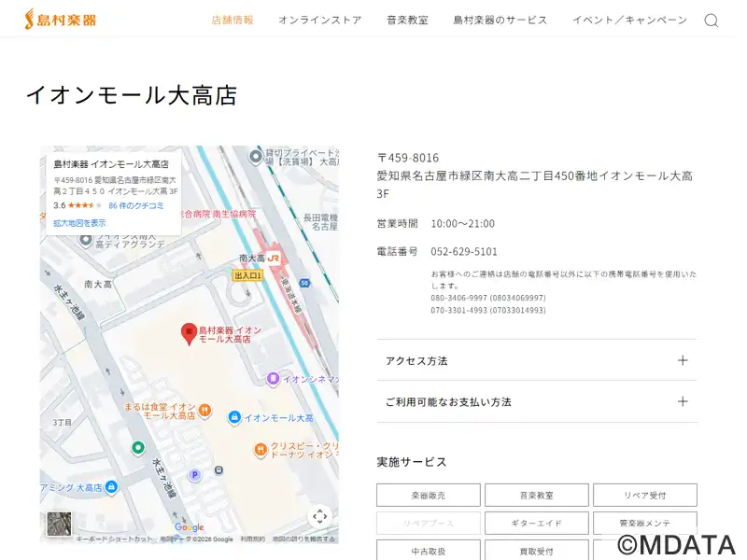The width and height of the screenshot is (747, 560).
Task: Click the 中古取扱 service button
Action: coord(429,551)
